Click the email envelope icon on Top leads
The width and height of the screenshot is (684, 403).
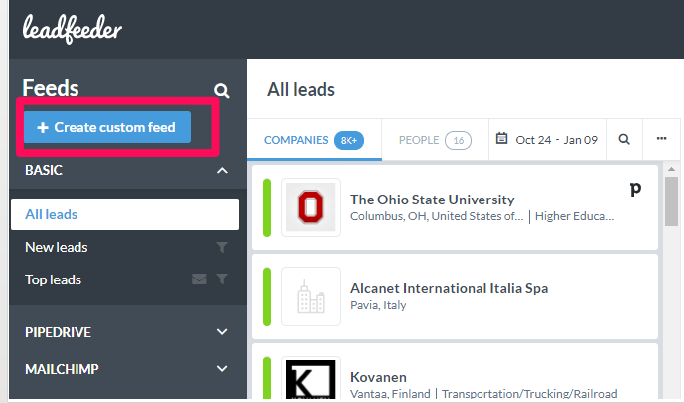coord(199,279)
